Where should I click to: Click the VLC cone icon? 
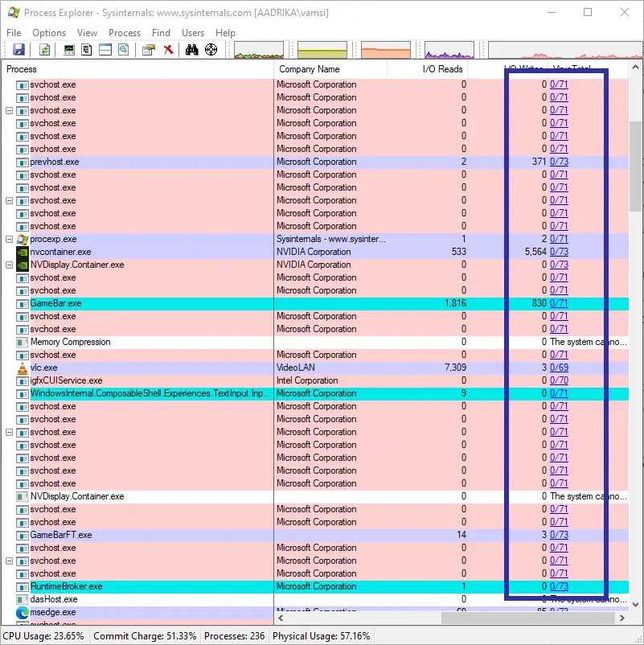pyautogui.click(x=23, y=368)
